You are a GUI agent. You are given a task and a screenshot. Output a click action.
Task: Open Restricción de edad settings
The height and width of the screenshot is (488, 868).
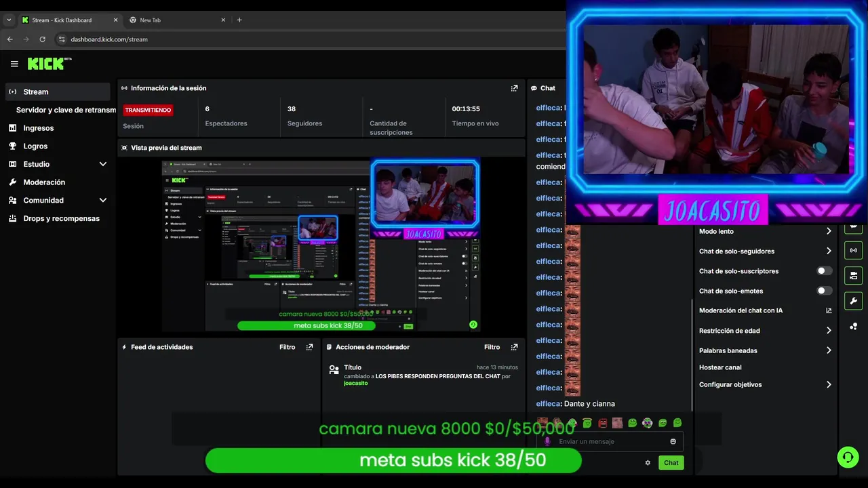point(765,331)
